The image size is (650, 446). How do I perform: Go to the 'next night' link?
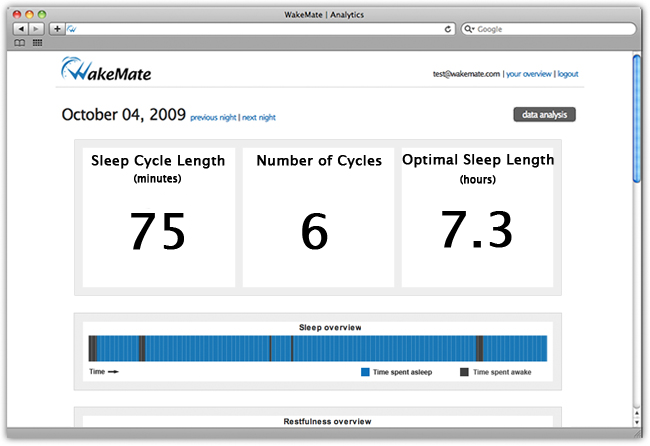259,118
